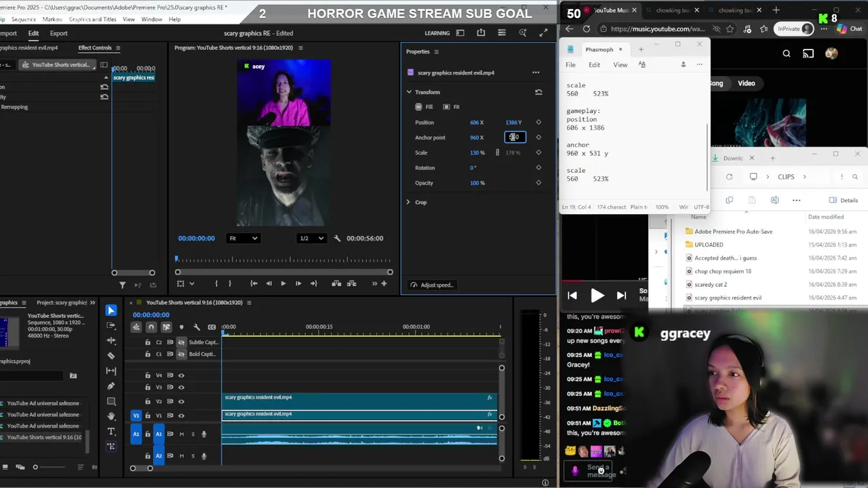Click the Video toggle on YouTube Music

(746, 83)
